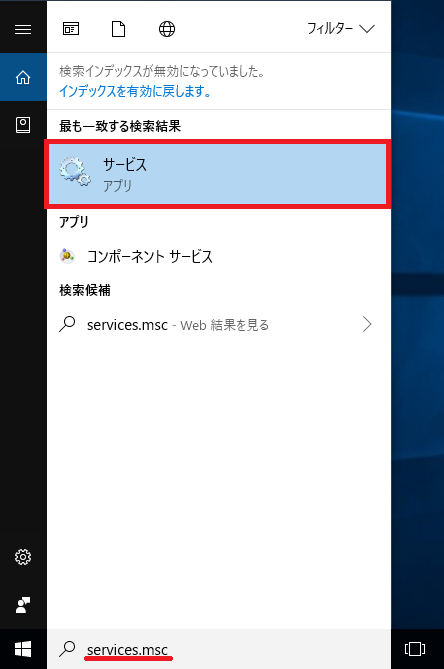Select services.msc Web 結果を見る suggestion

pos(219,325)
